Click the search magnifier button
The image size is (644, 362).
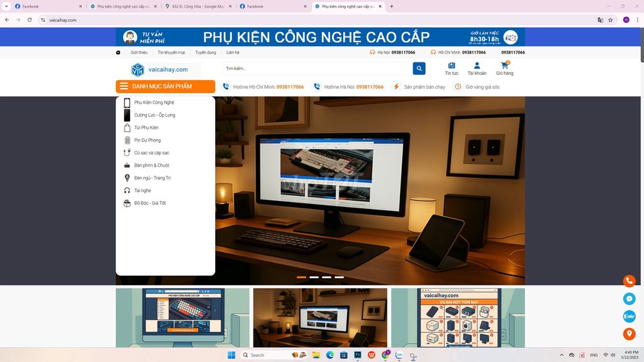tap(419, 69)
